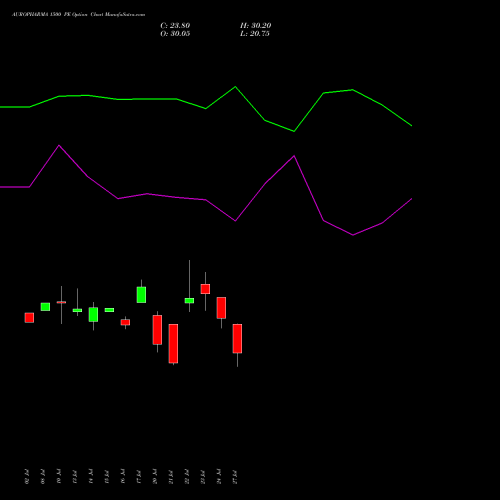
Task: Select the 21 Jul date label
Action: pyautogui.click(x=171, y=477)
